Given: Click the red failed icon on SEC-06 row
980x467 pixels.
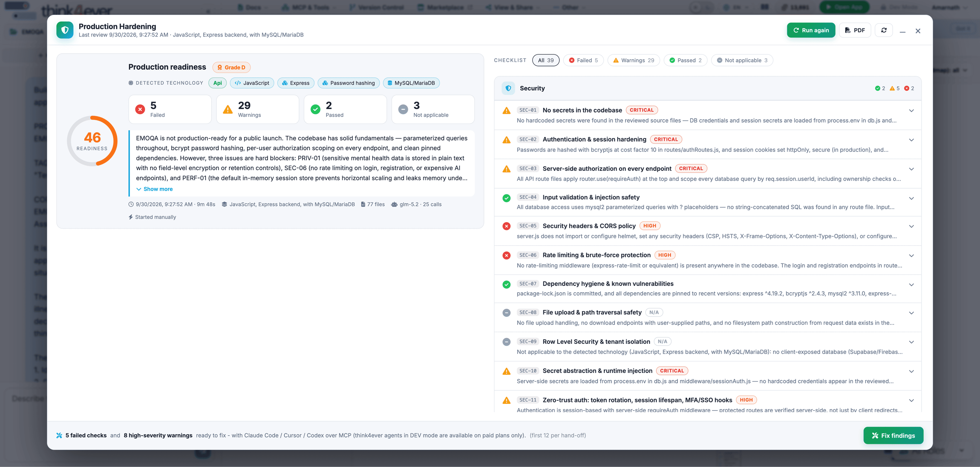Looking at the screenshot, I should 506,256.
